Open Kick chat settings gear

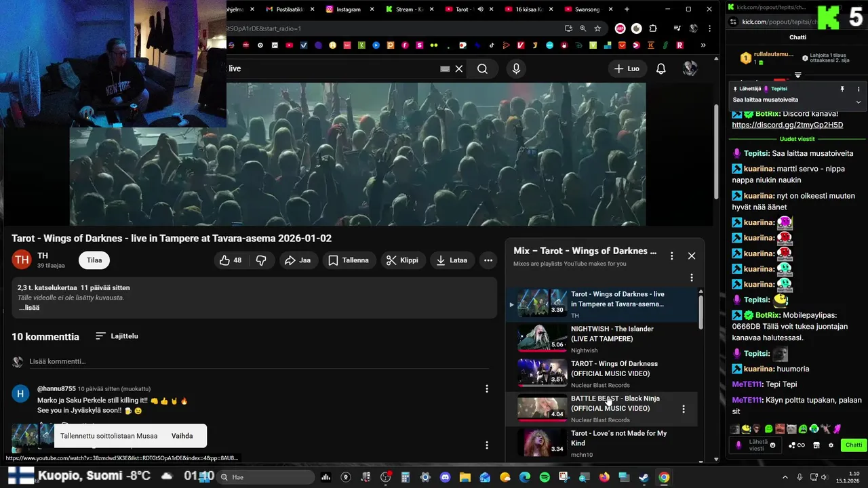[x=831, y=445]
